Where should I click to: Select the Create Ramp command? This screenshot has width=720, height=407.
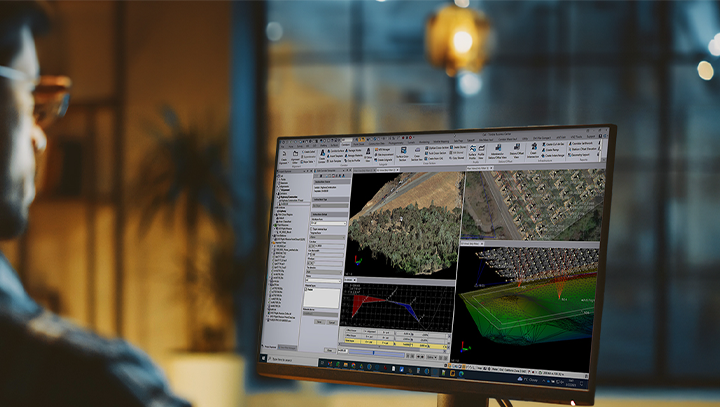click(551, 150)
